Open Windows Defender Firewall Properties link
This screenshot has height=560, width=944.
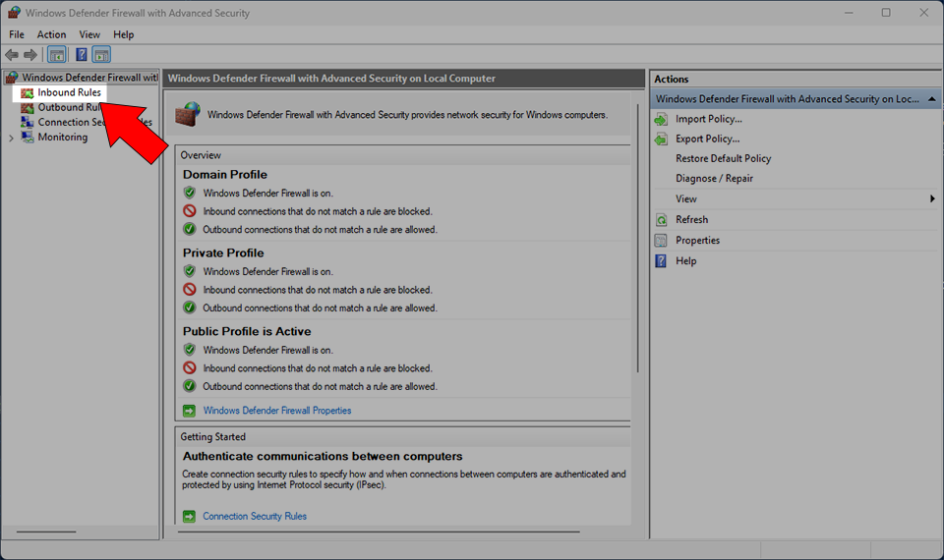[x=277, y=411]
